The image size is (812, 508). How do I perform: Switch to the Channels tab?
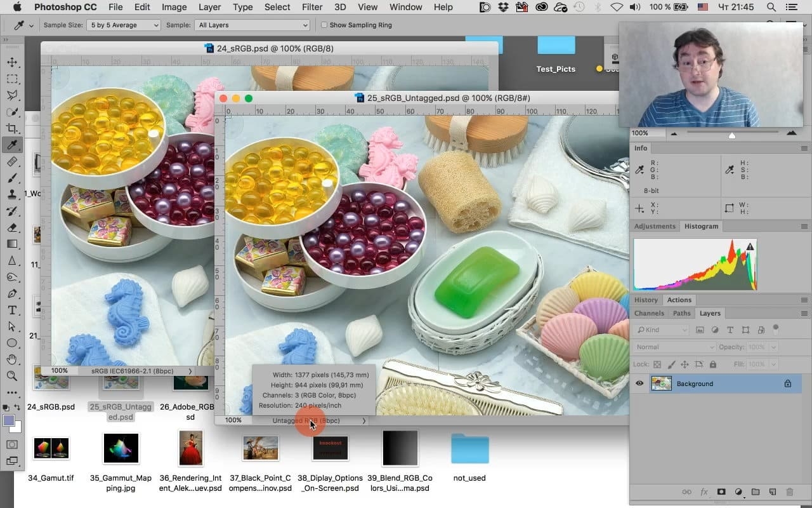[649, 314]
